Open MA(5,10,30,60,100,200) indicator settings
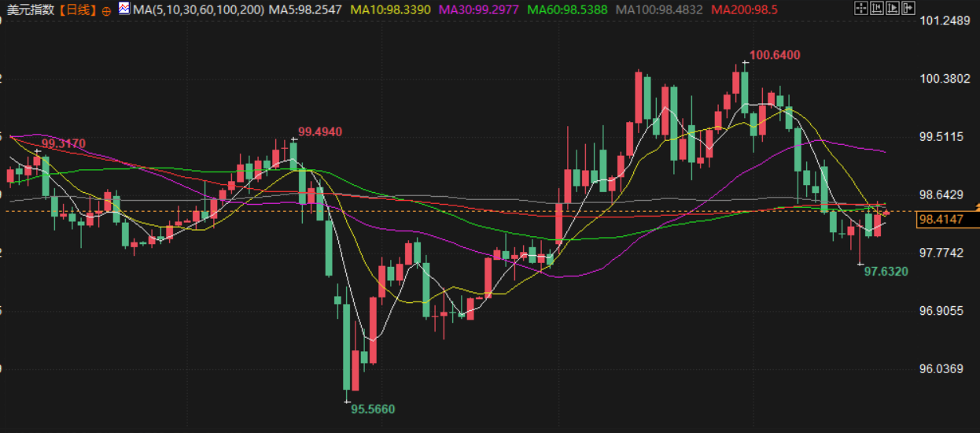980x433 pixels. click(198, 9)
